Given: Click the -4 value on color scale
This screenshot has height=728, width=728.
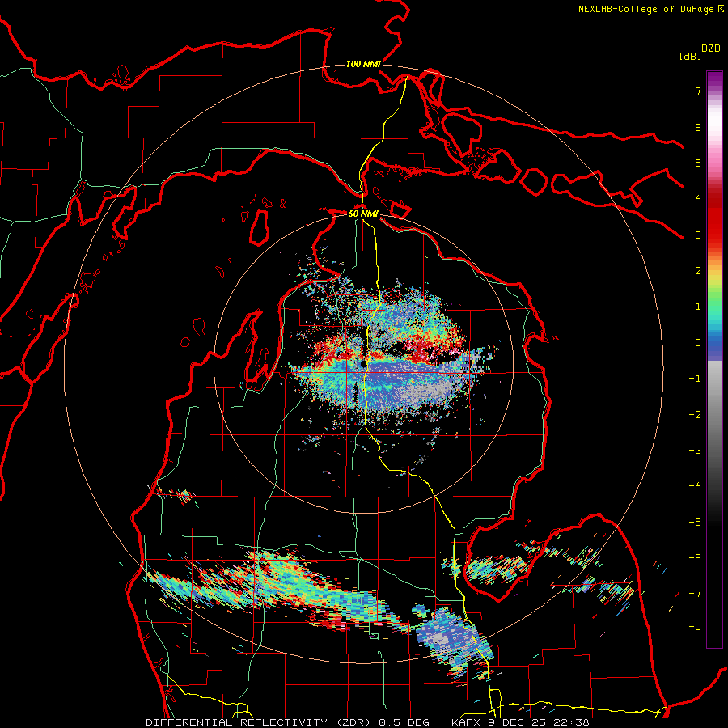Looking at the screenshot, I should click(695, 486).
